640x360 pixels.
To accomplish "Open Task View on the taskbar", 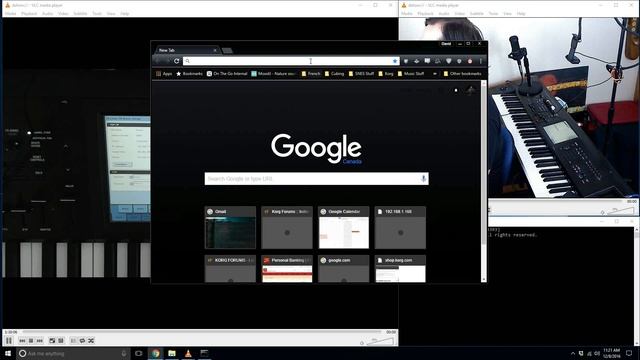I will (139, 353).
